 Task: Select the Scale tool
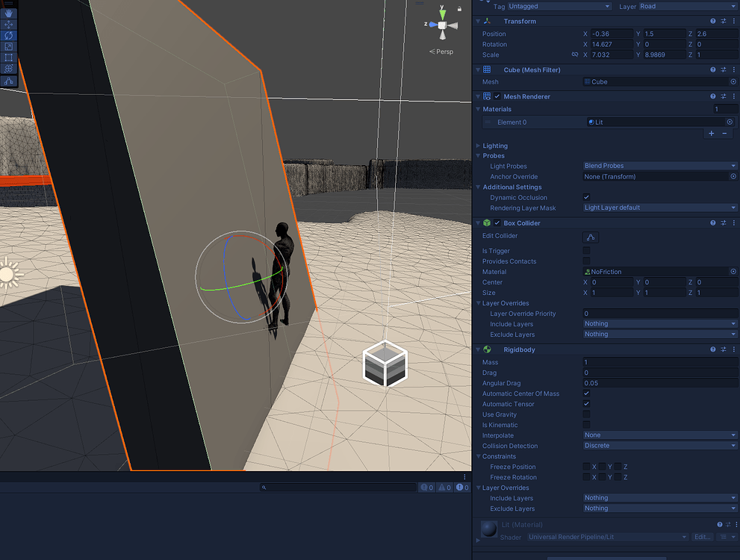tap(8, 46)
